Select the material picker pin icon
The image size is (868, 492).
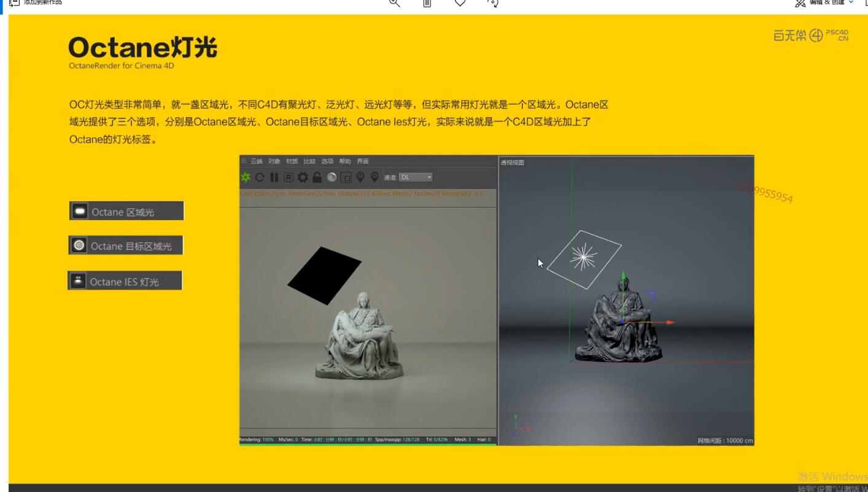point(374,177)
